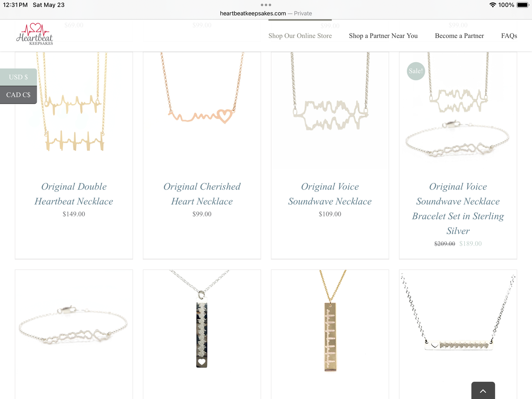
Task: Click the $189.00 sale price
Action: (471, 244)
